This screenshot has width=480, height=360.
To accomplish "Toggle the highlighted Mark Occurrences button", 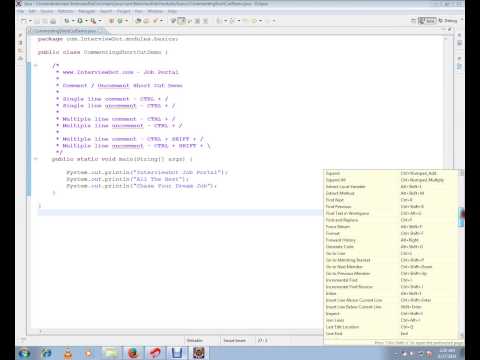I will click(x=181, y=21).
